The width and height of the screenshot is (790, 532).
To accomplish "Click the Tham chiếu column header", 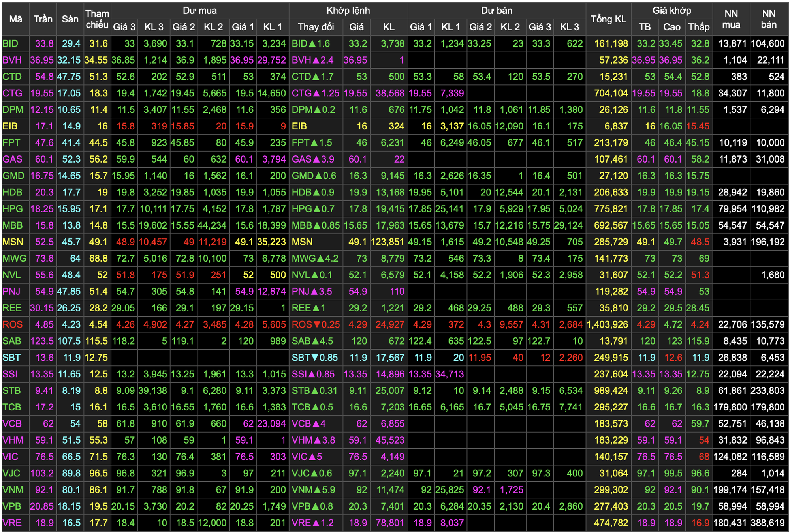I will point(97,19).
